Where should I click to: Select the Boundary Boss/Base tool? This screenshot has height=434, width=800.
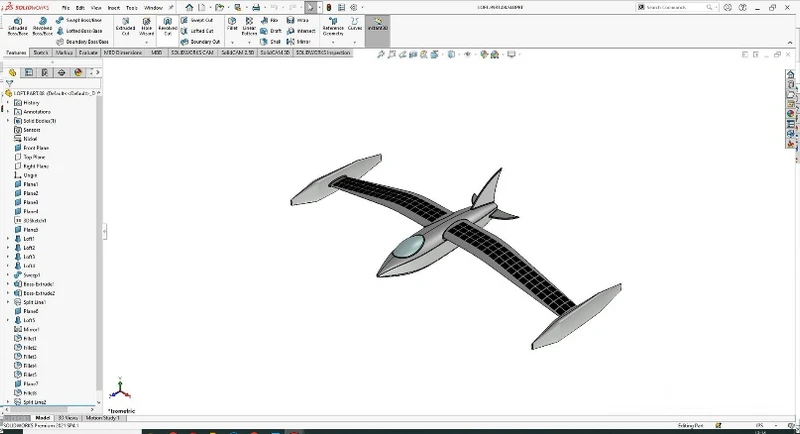point(82,41)
